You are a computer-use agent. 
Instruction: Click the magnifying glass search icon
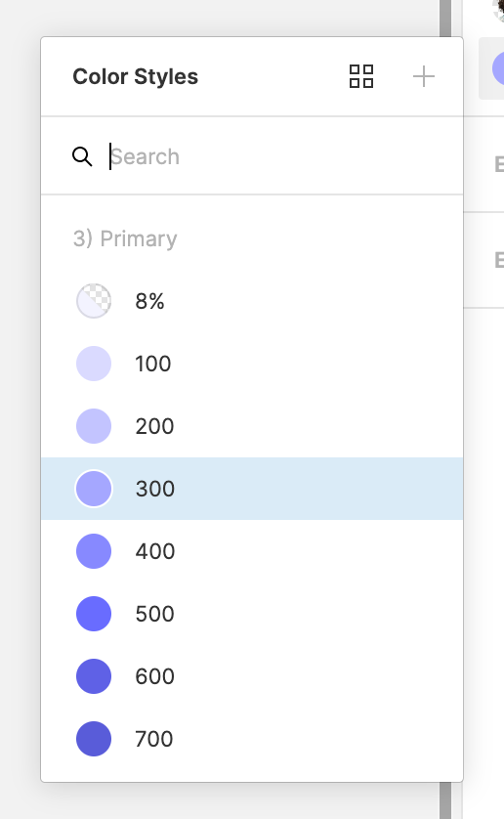[x=82, y=156]
